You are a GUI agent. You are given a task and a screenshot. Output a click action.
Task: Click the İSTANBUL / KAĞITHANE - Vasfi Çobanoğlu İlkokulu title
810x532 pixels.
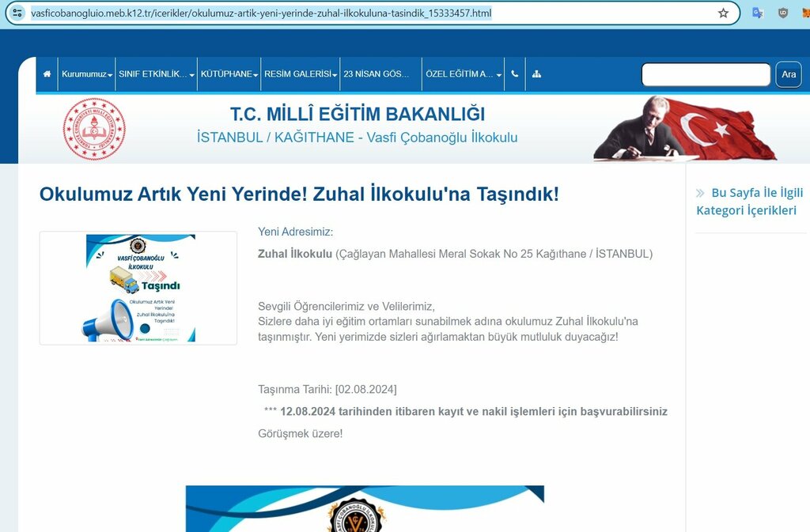click(x=357, y=138)
